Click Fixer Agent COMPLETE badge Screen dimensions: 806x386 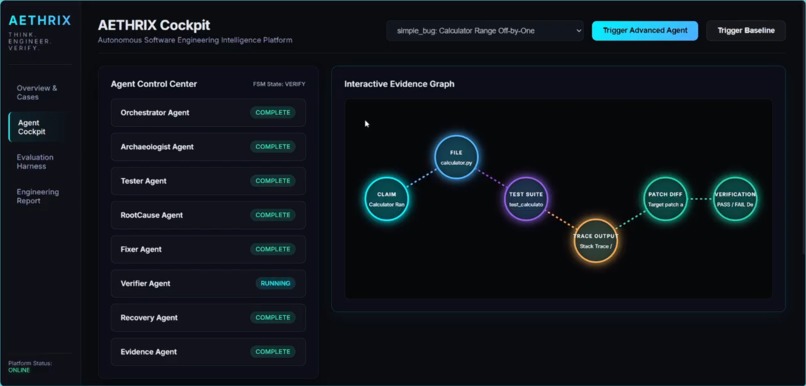(273, 249)
